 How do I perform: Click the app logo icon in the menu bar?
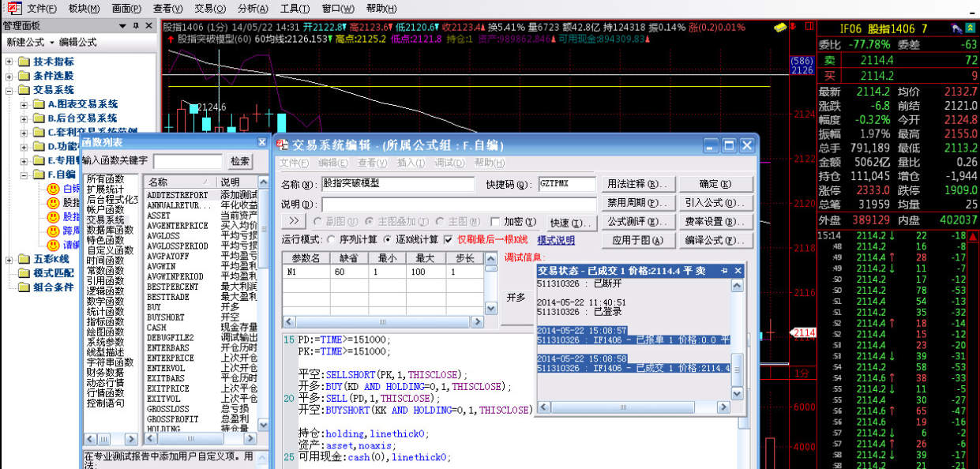(13, 9)
